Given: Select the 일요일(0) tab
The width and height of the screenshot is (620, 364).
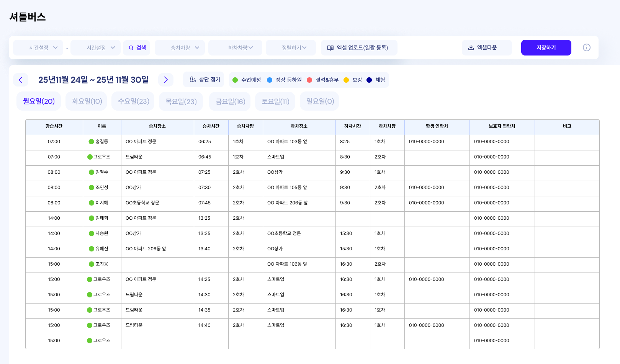Looking at the screenshot, I should [320, 101].
